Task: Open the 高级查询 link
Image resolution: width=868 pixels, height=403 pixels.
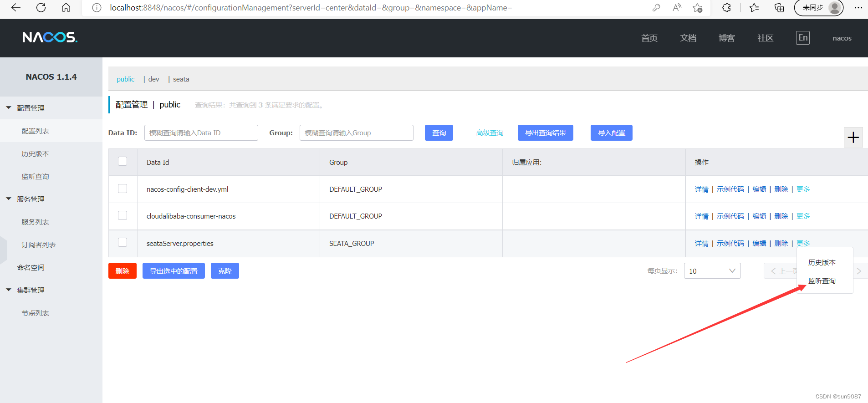Action: pos(490,133)
